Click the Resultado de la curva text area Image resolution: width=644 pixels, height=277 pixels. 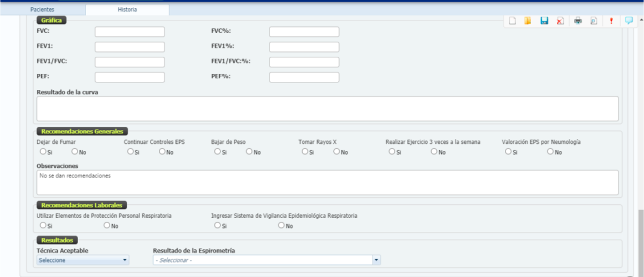[327, 109]
